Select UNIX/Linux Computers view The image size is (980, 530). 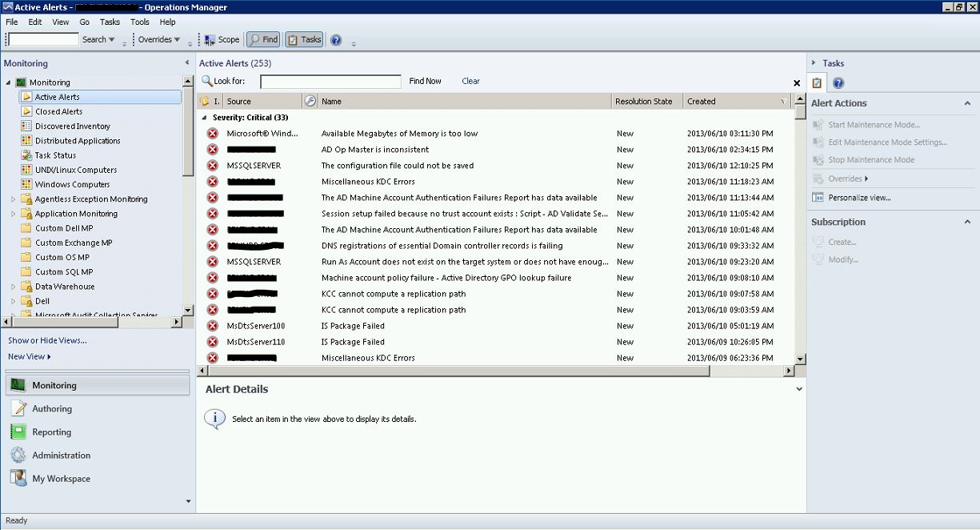click(x=76, y=170)
